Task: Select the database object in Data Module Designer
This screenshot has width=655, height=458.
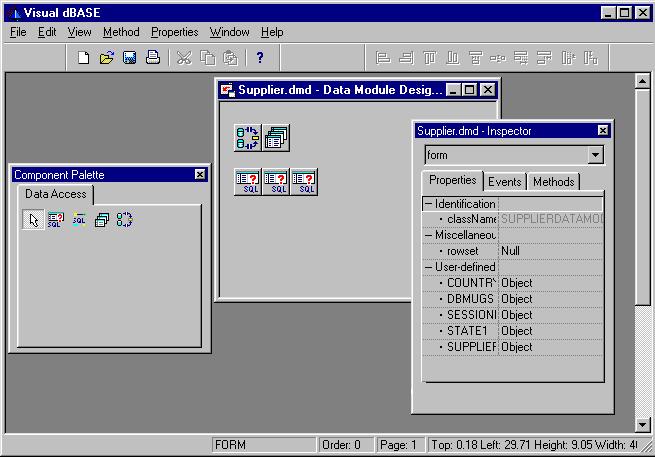Action: pos(248,137)
